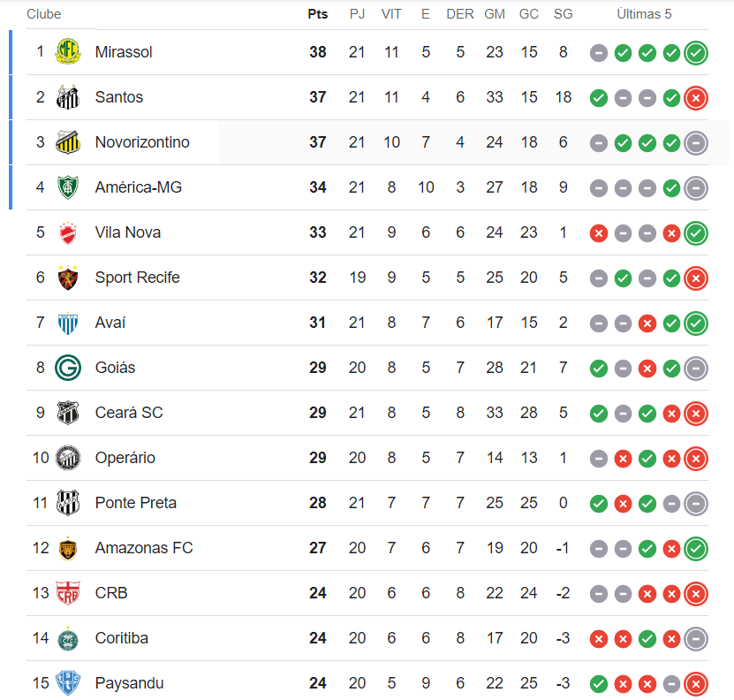Click the Mirassol club crest
Viewport: 734px width, 700px height.
[68, 52]
